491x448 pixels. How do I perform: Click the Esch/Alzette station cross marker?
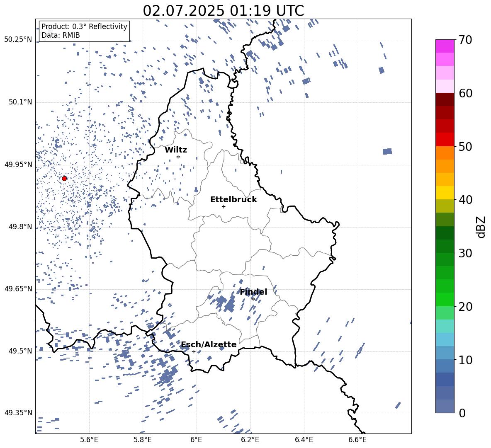[194, 351]
